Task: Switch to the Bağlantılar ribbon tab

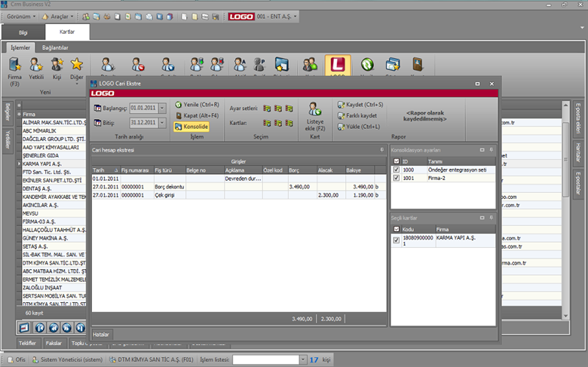Action: (55, 47)
